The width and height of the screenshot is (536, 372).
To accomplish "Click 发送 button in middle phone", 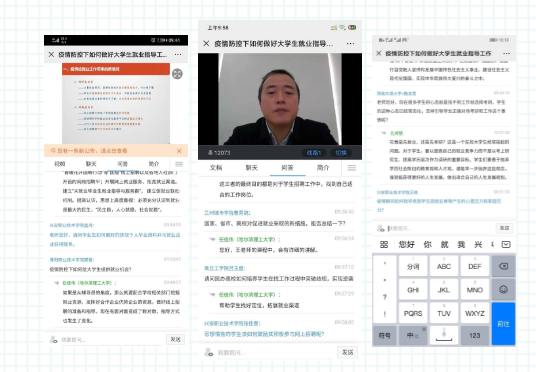I will (348, 352).
